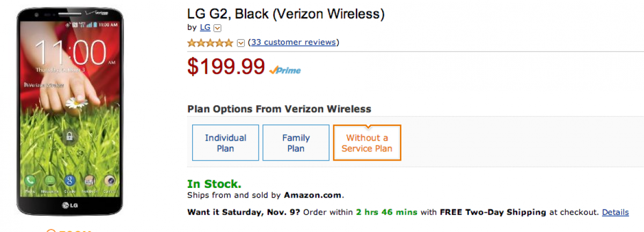Viewport: 644px width, 232px height.
Task: Select Without a Service Plan option
Action: [x=367, y=143]
